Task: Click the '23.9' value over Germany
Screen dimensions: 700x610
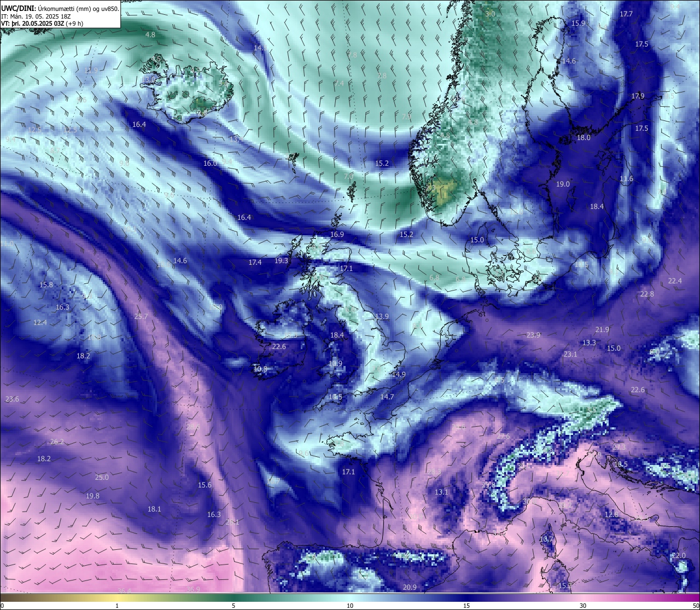Action: 533,335
